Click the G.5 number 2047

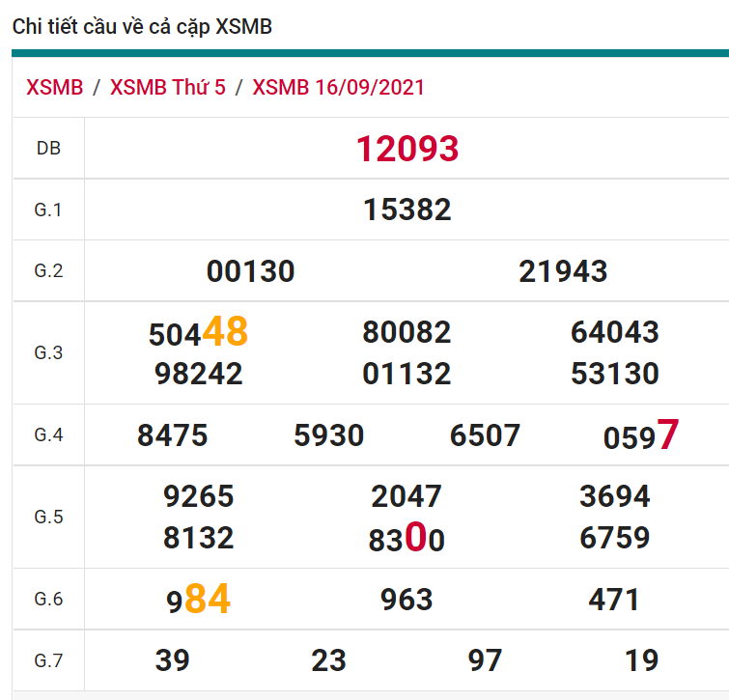407,496
